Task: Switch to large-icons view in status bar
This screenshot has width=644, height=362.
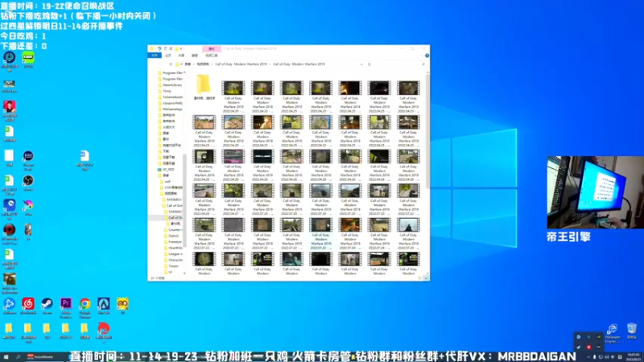Action: click(x=427, y=278)
